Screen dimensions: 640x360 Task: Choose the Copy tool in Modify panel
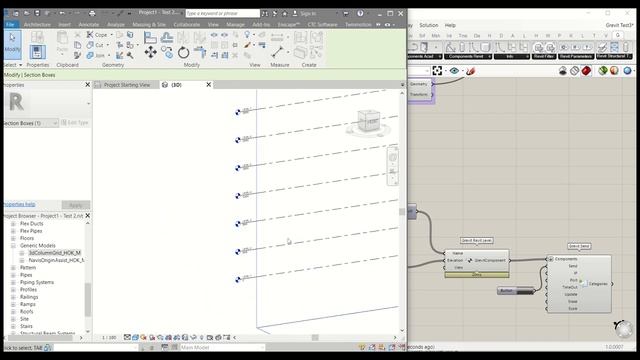[167, 52]
